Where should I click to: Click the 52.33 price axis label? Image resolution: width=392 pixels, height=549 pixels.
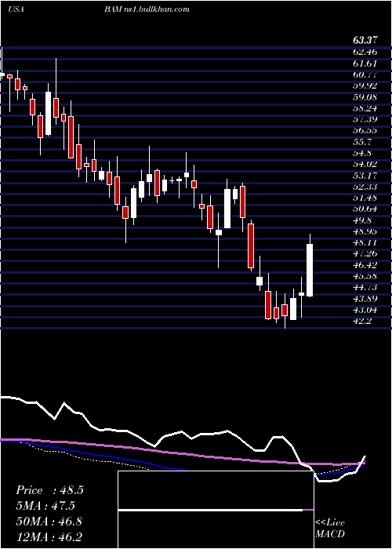(x=365, y=187)
